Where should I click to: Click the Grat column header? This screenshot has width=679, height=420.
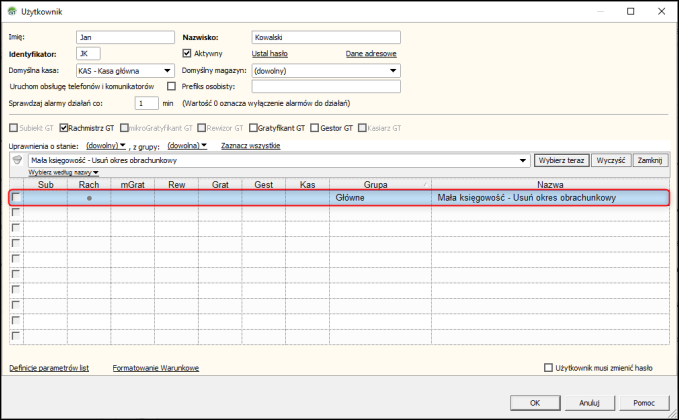coord(220,184)
